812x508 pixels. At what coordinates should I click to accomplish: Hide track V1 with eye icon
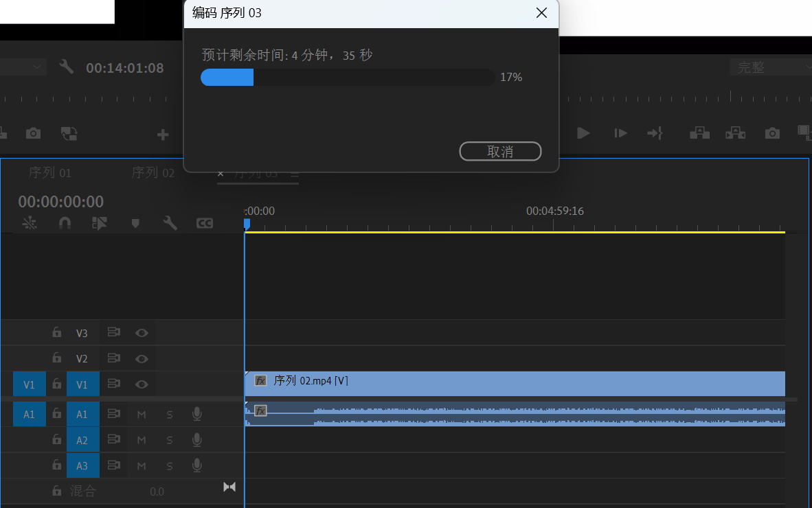click(x=142, y=384)
